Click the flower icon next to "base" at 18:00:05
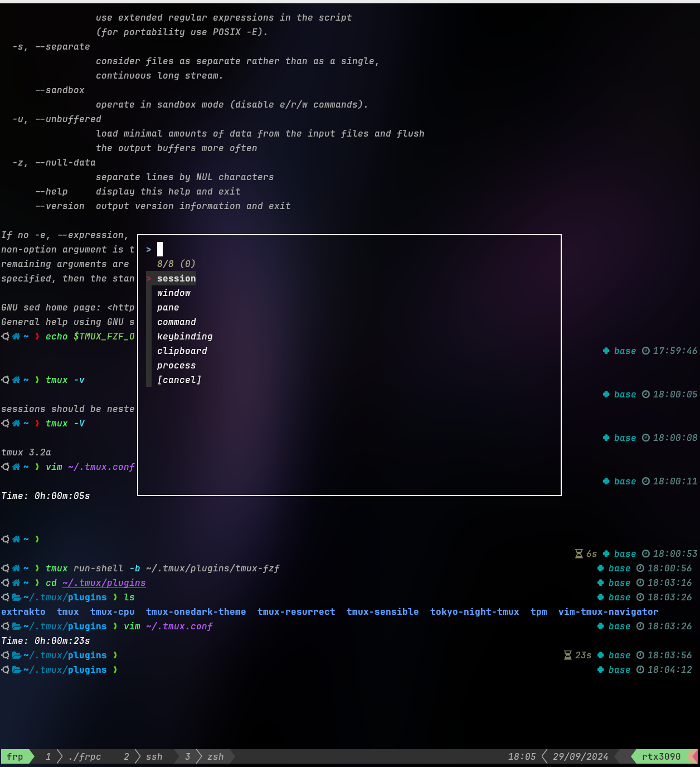Screen dimensions: 700x767 click(x=606, y=394)
